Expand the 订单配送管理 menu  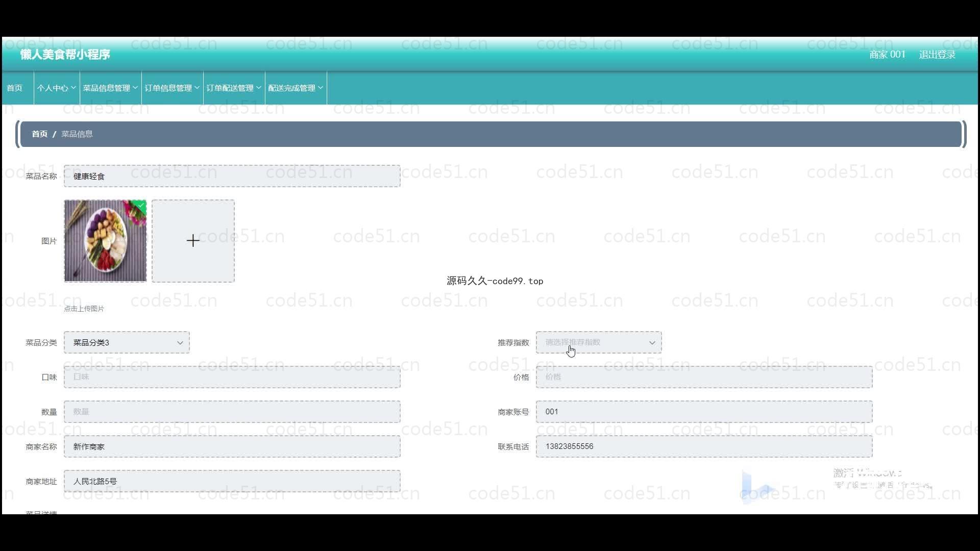click(x=234, y=88)
